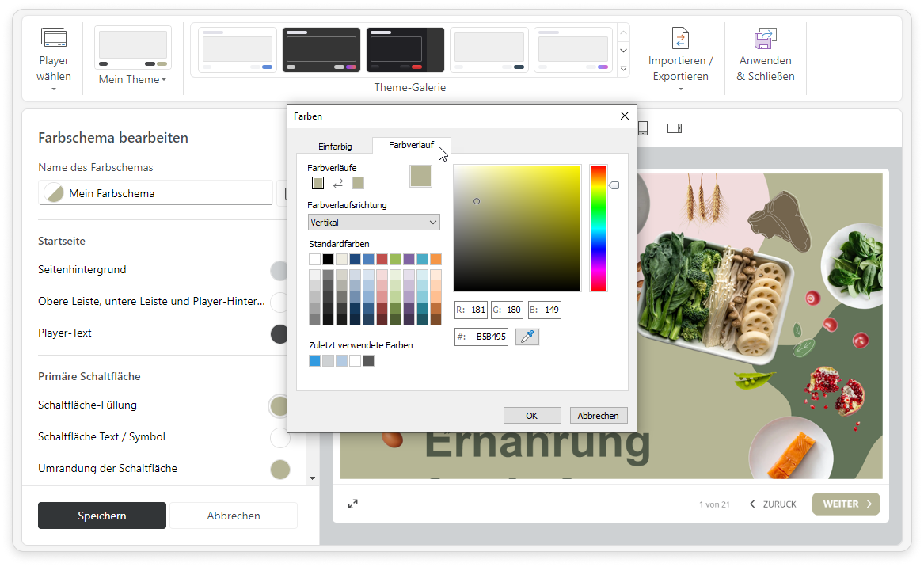924x567 pixels.
Task: Choose the second dark theme thumbnail in gallery
Action: (x=405, y=49)
